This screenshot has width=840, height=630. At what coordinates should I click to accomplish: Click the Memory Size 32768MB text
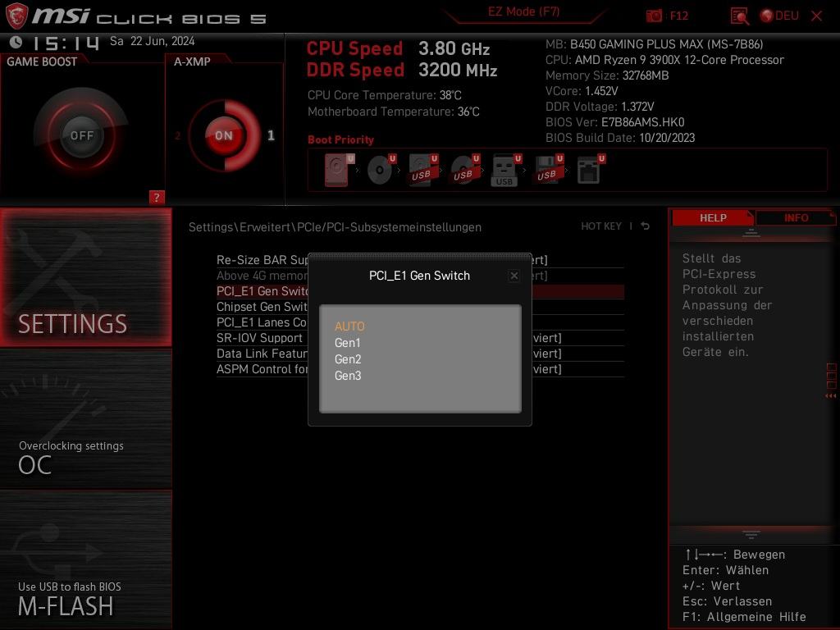607,75
